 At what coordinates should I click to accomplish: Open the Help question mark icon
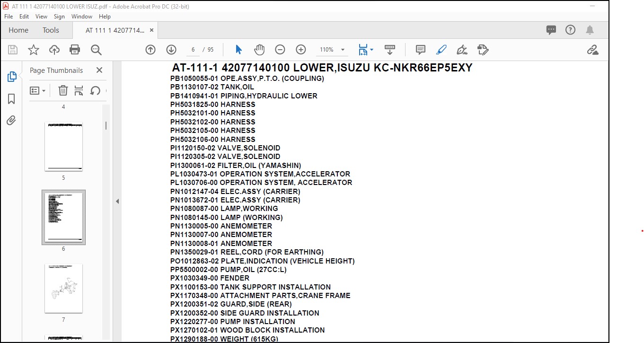(x=571, y=30)
